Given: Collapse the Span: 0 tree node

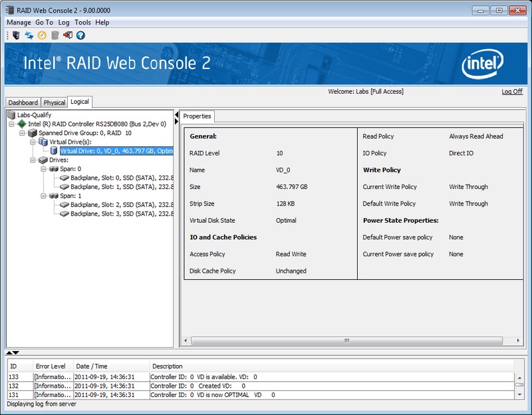Looking at the screenshot, I should tap(43, 169).
